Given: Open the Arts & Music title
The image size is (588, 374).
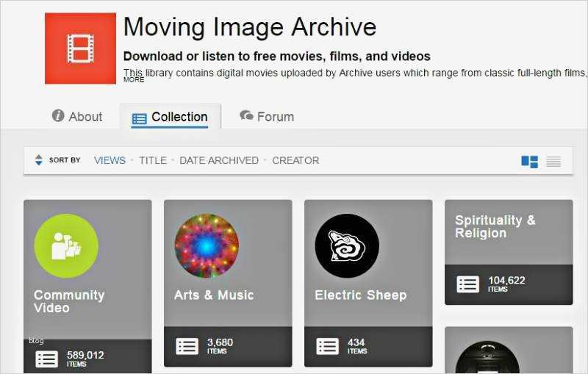Looking at the screenshot, I should click(x=214, y=295).
